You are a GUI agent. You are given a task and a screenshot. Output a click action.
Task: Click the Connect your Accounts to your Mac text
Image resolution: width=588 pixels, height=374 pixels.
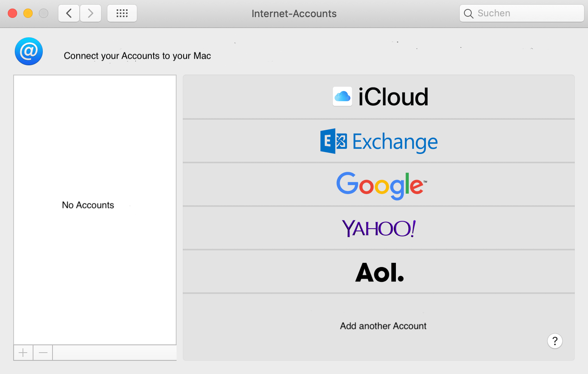[x=137, y=56]
